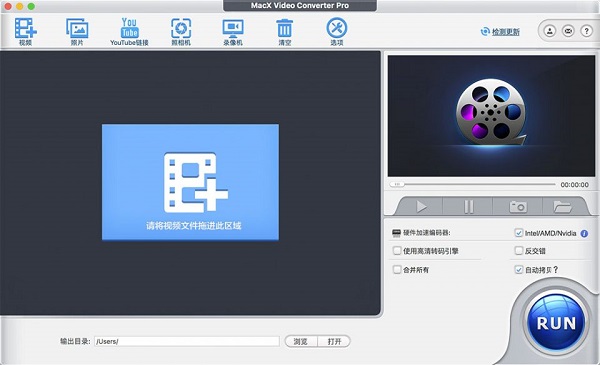Open the 选项 settings icon
This screenshot has height=365, width=600.
click(x=337, y=31)
